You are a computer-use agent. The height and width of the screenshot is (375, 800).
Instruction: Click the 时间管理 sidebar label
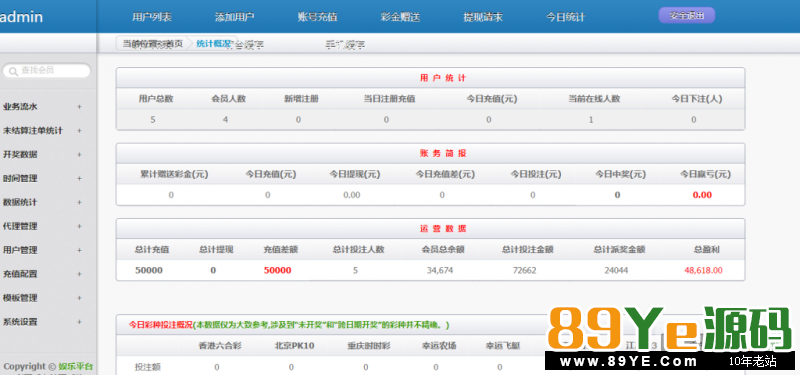pyautogui.click(x=20, y=179)
